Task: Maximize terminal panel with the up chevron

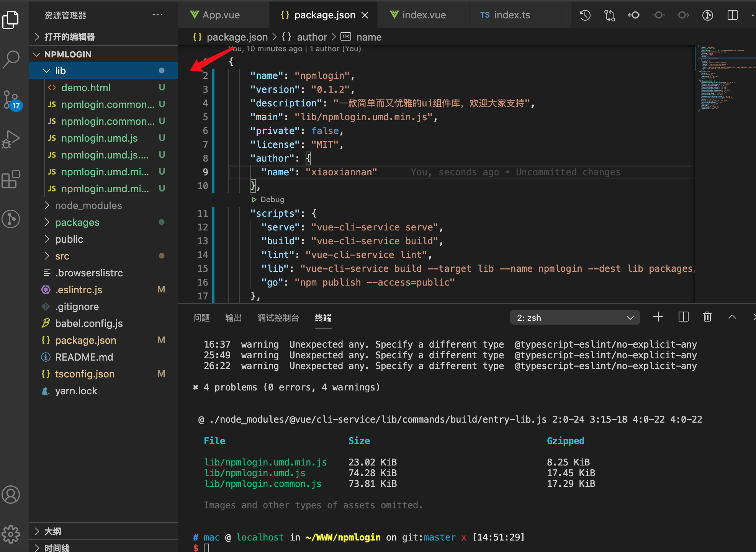Action: (732, 317)
